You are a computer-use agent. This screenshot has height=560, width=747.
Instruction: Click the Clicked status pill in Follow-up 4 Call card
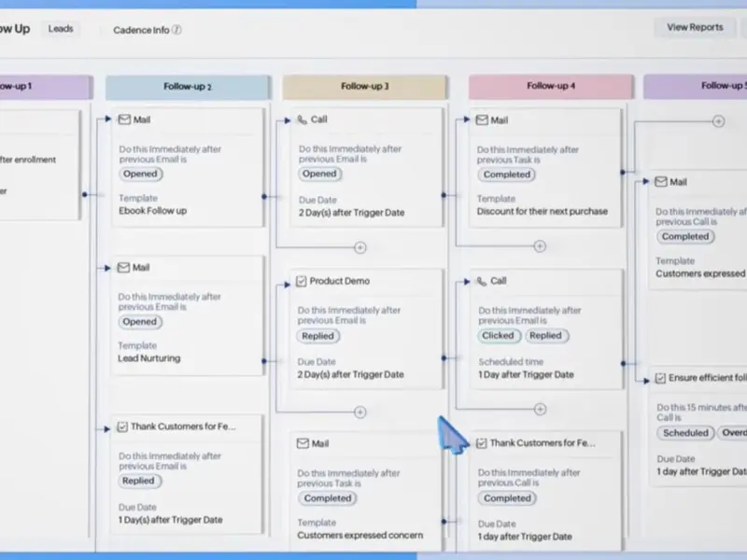click(498, 336)
